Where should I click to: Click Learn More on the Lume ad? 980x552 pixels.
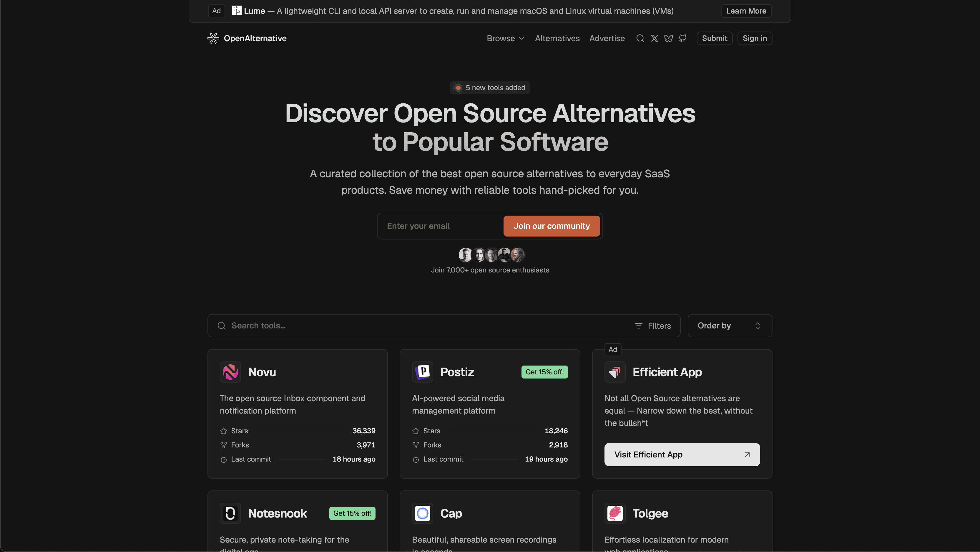[746, 11]
